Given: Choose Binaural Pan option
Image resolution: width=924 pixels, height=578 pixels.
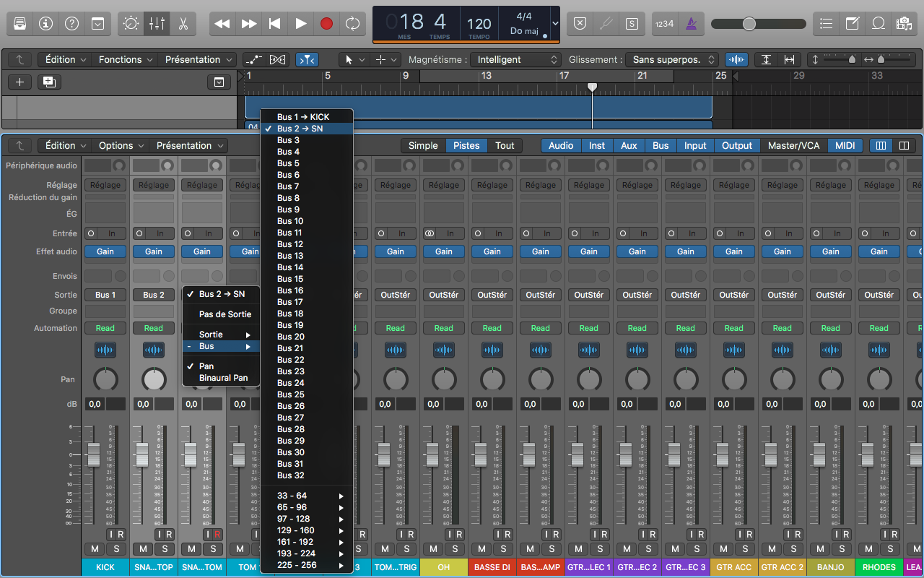Looking at the screenshot, I should click(221, 378).
